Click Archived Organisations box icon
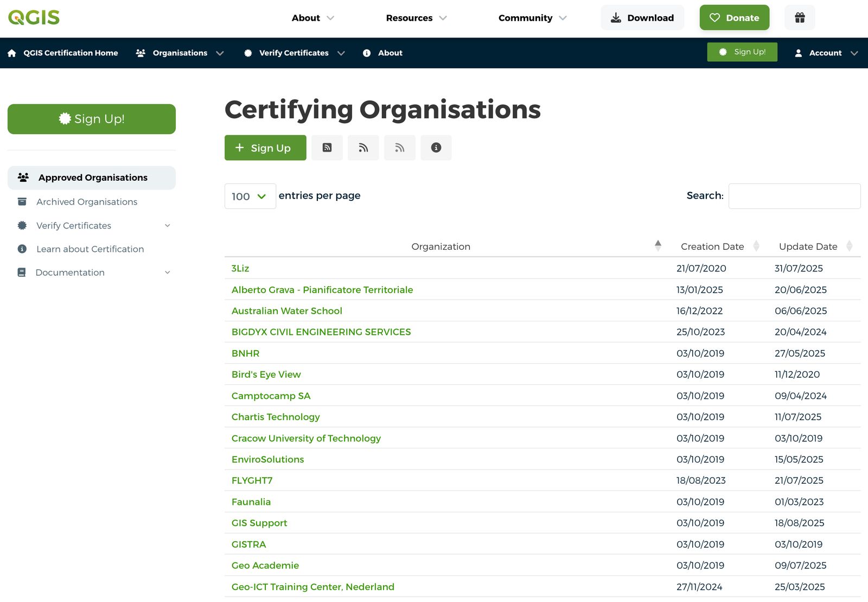The height and width of the screenshot is (602, 868). [22, 201]
